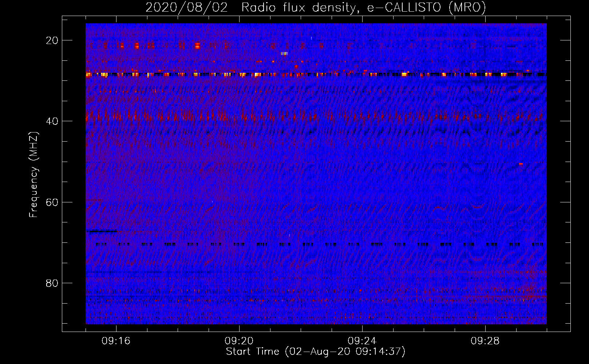Click the small red spot near 50 MHz

[521, 164]
